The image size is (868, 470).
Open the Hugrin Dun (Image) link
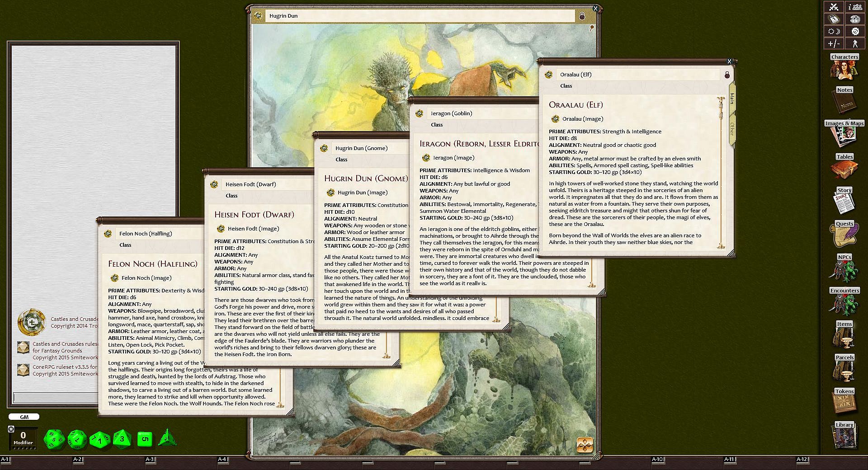click(x=363, y=193)
